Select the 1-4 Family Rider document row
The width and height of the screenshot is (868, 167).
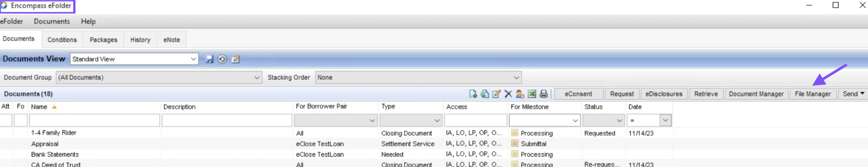336,133
